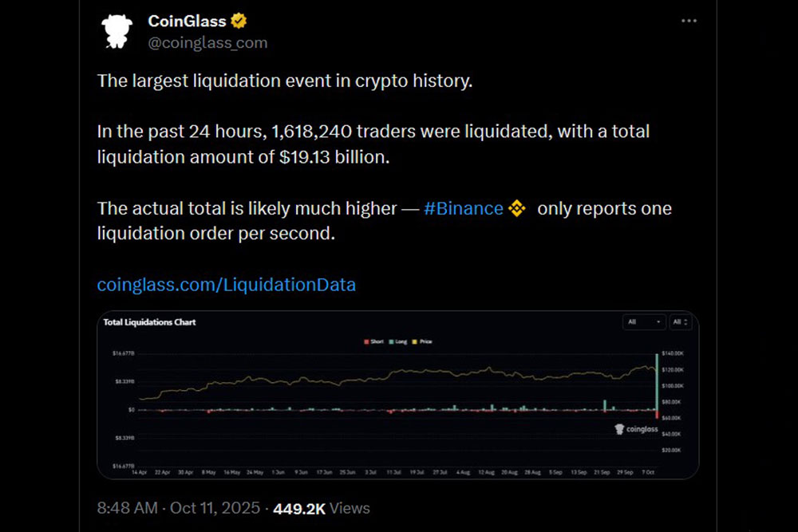Click the CoinGlass display name
Screen dimensions: 798x532
click(187, 21)
